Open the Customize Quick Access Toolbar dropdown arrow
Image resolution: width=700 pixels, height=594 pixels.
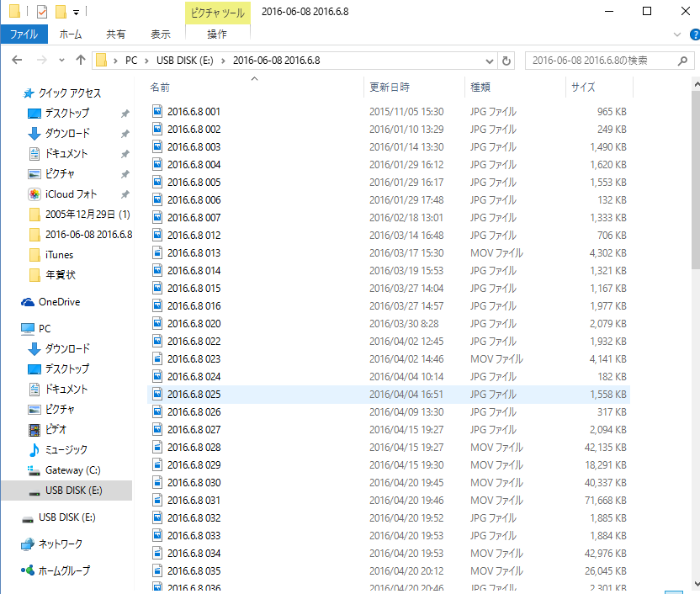[77, 13]
